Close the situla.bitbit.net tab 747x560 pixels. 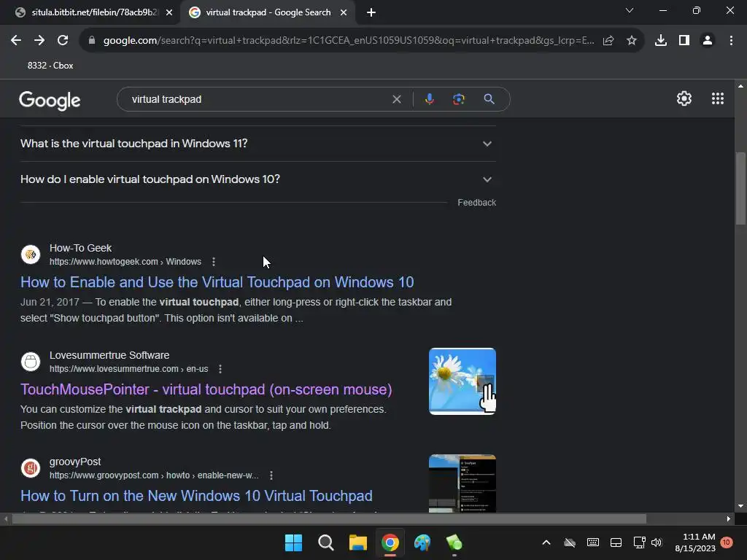pos(169,12)
